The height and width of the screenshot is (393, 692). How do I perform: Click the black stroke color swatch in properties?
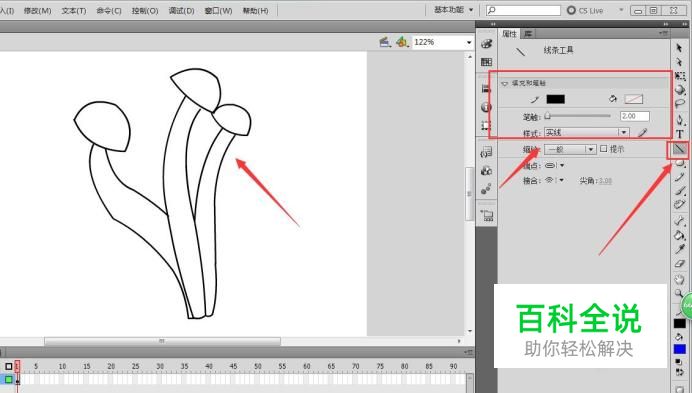[556, 99]
